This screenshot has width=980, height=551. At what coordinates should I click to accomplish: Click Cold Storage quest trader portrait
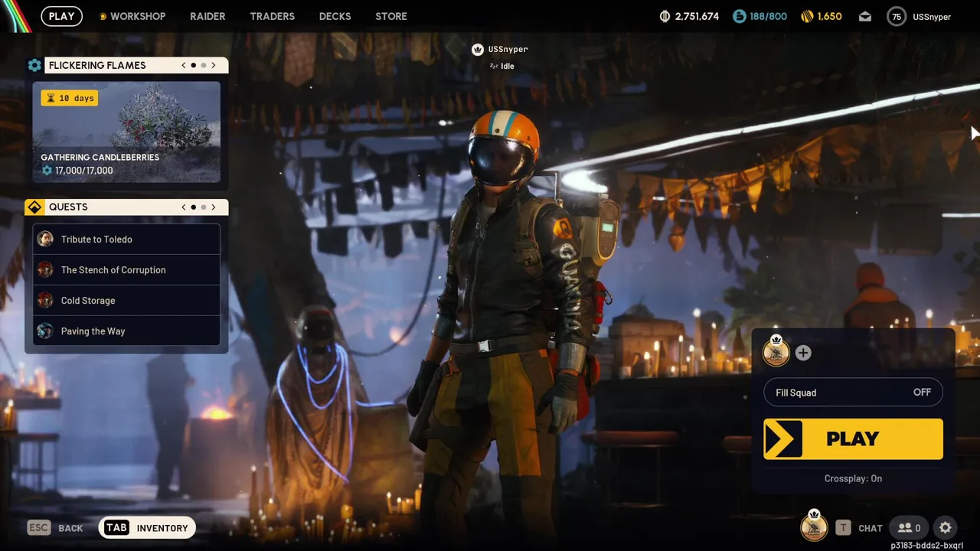coord(45,300)
